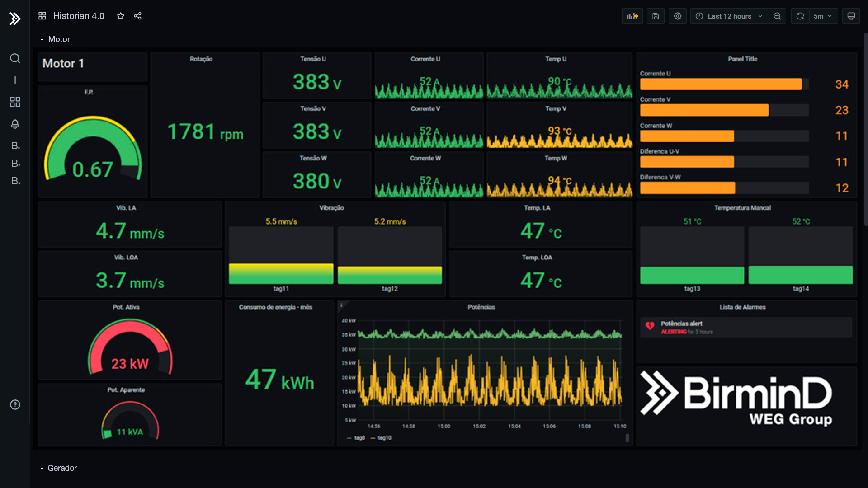Click the info corner icon on the Potências panel
The width and height of the screenshot is (868, 488).
tap(341, 305)
